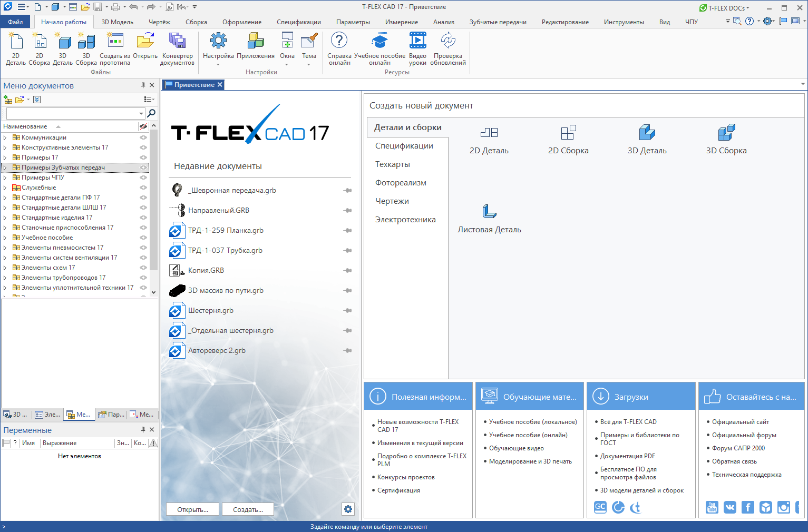Expand the Примеры Зубчатых передач node
Viewport: 808px width, 532px height.
pos(5,168)
